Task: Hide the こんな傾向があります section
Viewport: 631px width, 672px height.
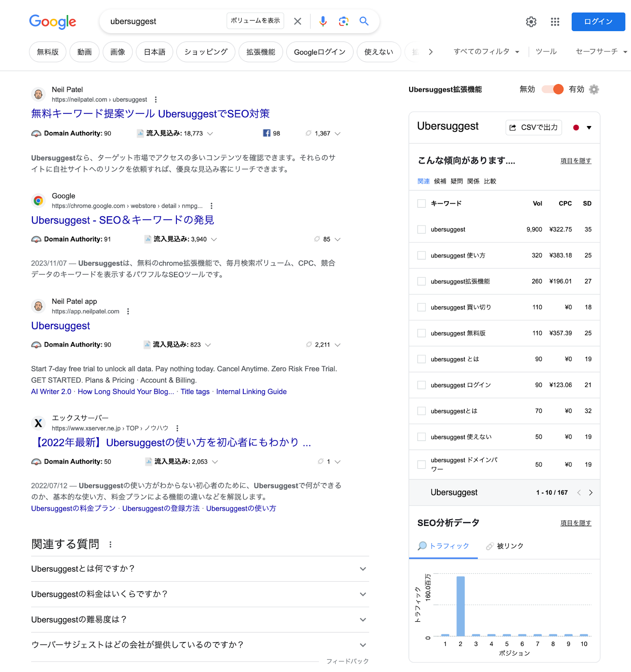Action: (576, 161)
